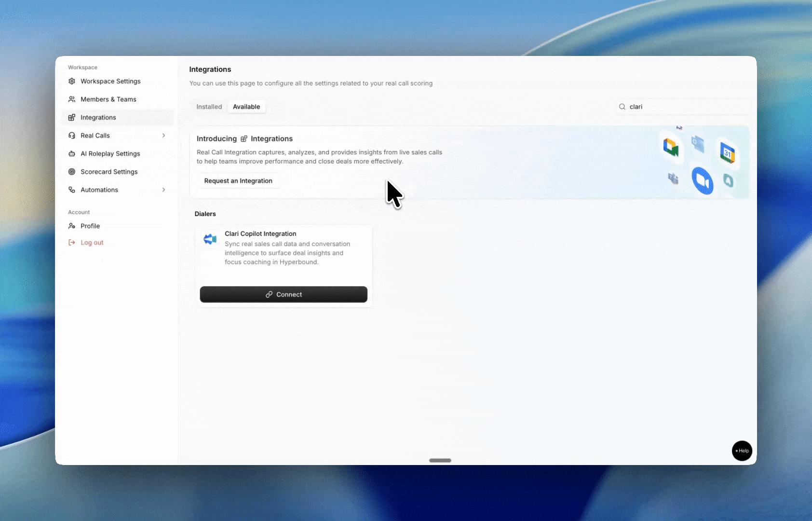Select the Integrations sidebar item

[118, 117]
